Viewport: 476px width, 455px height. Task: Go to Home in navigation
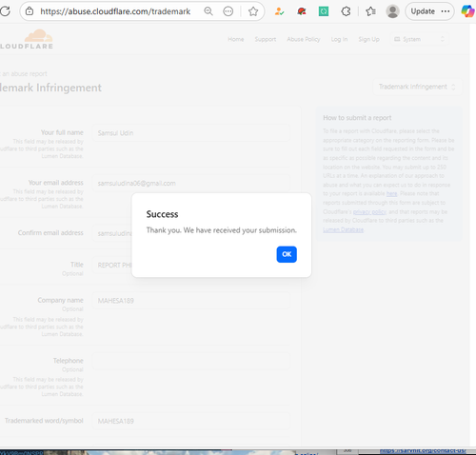tap(236, 39)
